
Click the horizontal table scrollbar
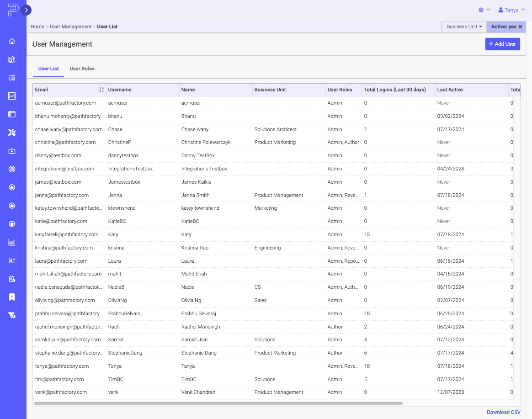218,403
